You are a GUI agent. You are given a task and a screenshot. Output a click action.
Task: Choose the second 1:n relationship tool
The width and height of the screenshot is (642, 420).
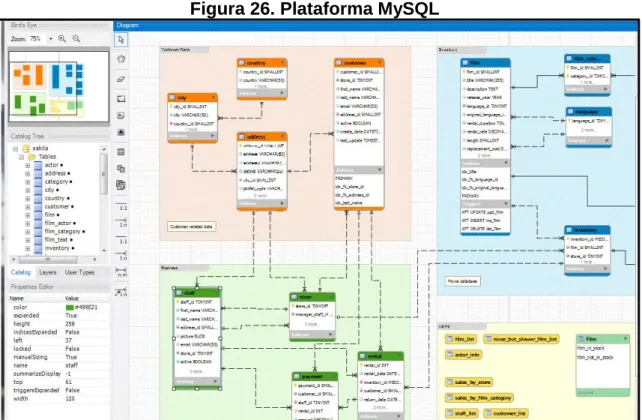pyautogui.click(x=121, y=256)
